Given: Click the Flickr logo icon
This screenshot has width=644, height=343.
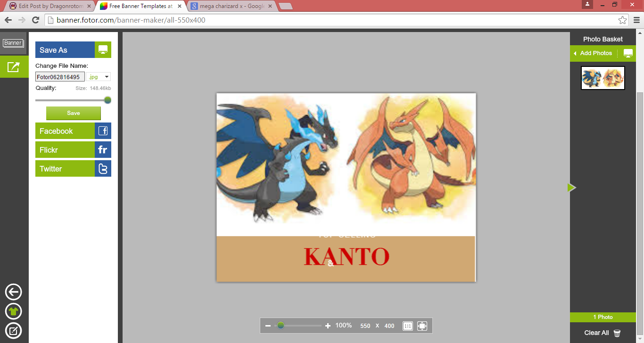Looking at the screenshot, I should (x=103, y=150).
